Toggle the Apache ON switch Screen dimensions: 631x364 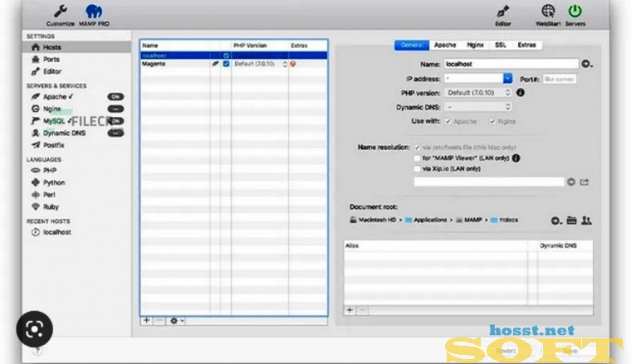115,97
